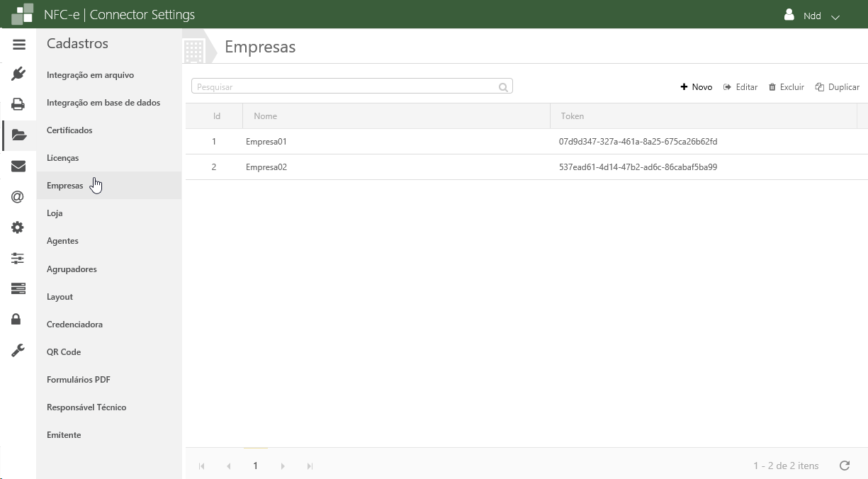Click the plug integration icon in sidebar
This screenshot has height=479, width=868.
18,74
